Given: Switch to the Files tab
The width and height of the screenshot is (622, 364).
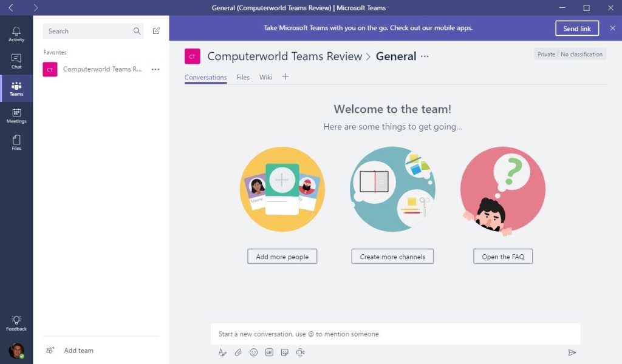Looking at the screenshot, I should [243, 77].
